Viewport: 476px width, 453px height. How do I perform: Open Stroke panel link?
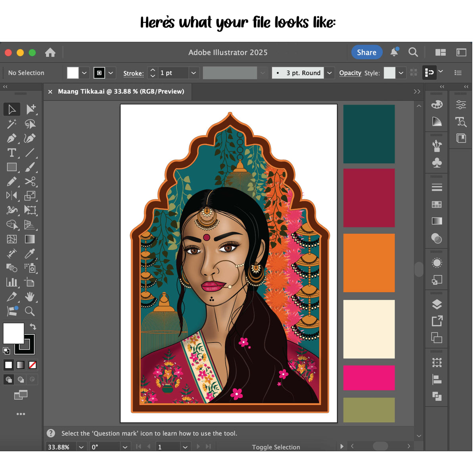click(x=133, y=73)
